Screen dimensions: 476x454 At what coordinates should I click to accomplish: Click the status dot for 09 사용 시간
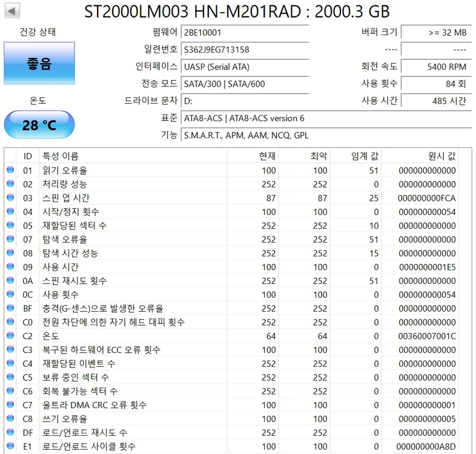pyautogui.click(x=10, y=266)
